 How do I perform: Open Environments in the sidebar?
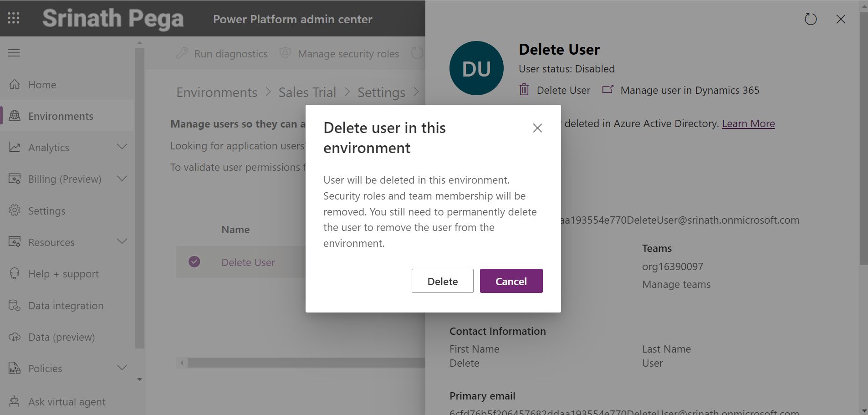(61, 116)
